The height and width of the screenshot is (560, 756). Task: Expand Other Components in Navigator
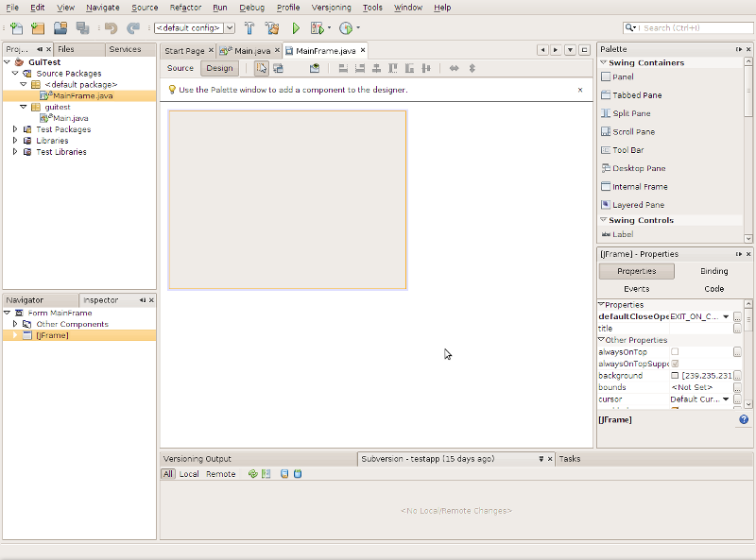15,324
